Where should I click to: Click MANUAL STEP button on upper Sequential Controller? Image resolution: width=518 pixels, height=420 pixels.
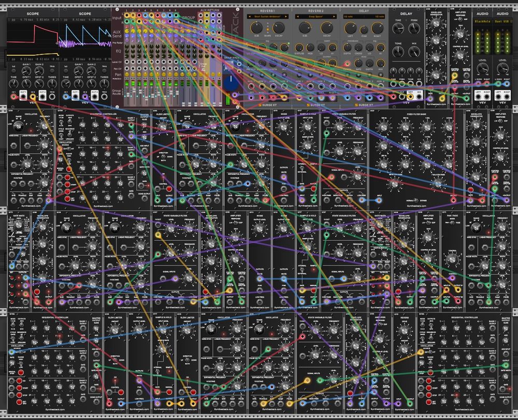(x=69, y=169)
